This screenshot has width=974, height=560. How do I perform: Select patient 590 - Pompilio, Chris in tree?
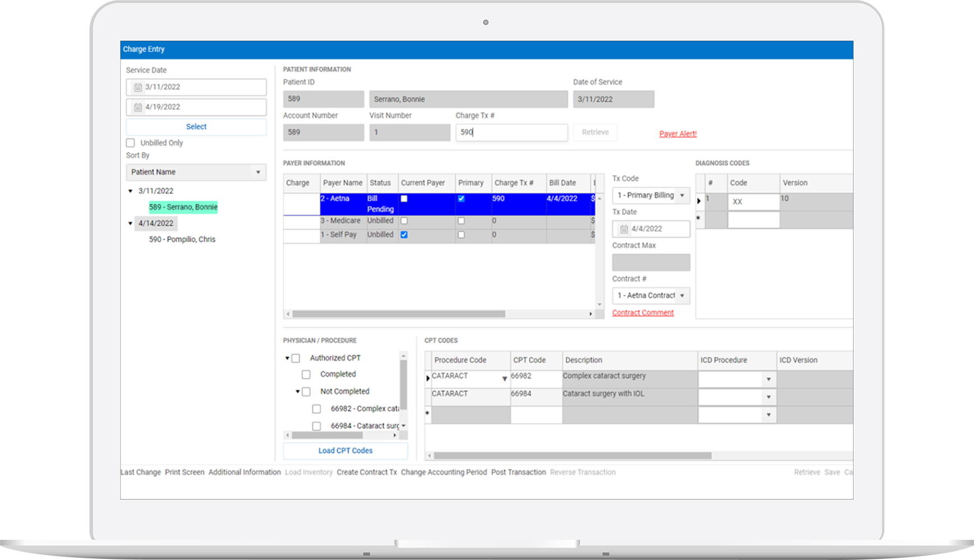pyautogui.click(x=182, y=240)
